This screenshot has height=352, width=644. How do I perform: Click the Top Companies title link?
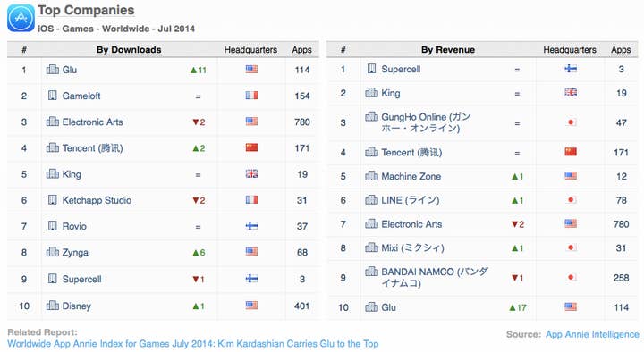86,10
